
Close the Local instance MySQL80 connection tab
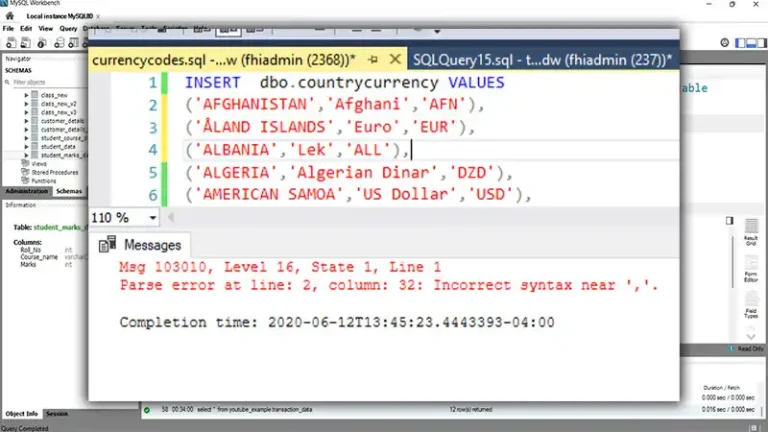tap(98, 17)
